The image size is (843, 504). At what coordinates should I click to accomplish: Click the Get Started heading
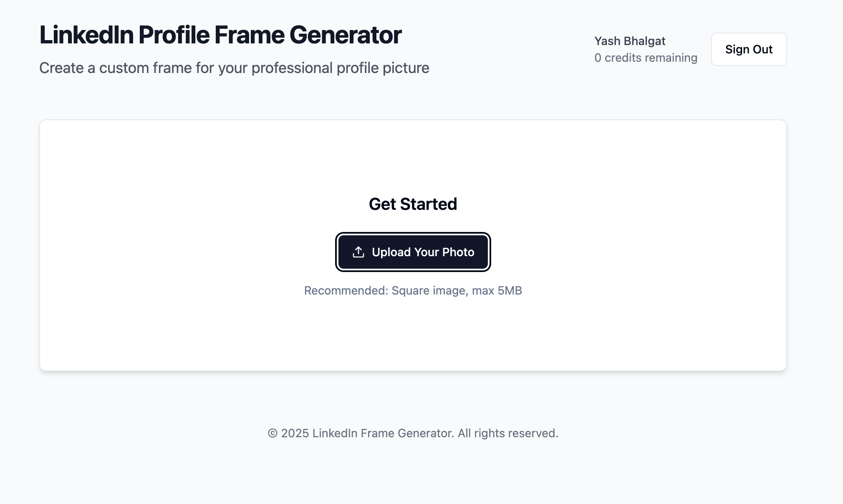pyautogui.click(x=413, y=204)
